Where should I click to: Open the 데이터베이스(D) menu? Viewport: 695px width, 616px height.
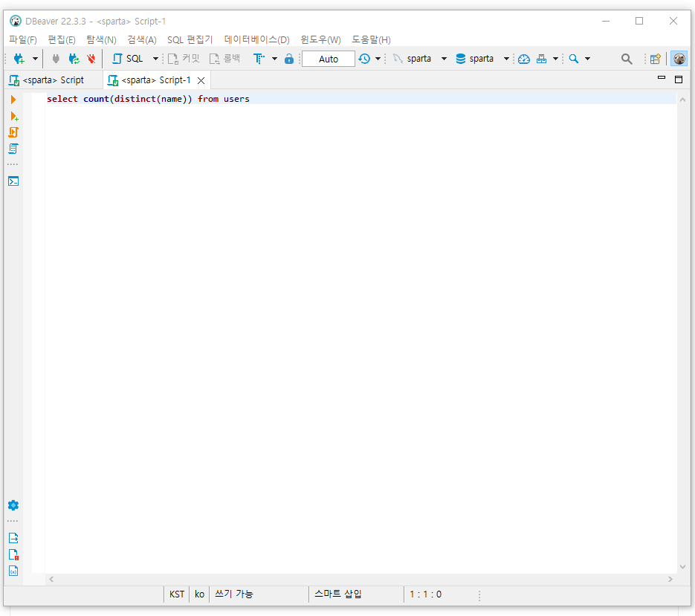(x=256, y=40)
